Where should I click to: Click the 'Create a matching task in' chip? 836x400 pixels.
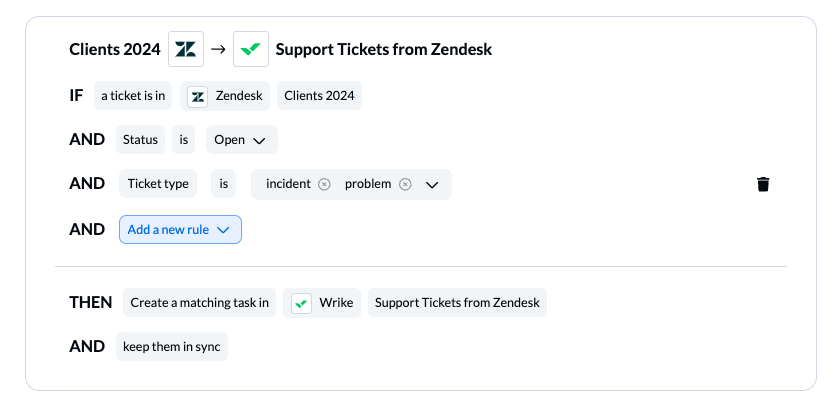pos(199,303)
